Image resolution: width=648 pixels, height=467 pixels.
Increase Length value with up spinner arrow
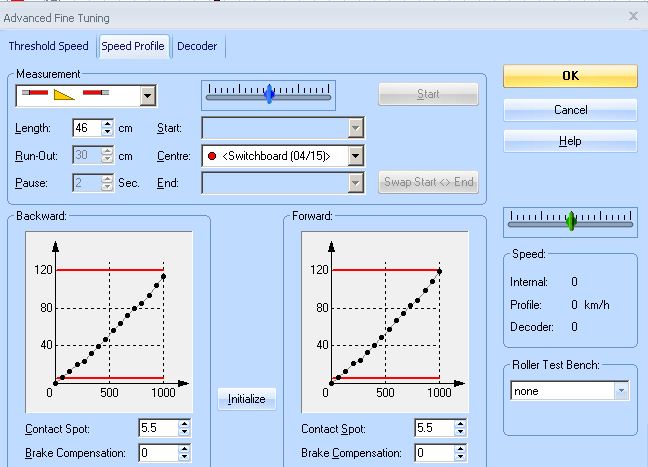107,124
